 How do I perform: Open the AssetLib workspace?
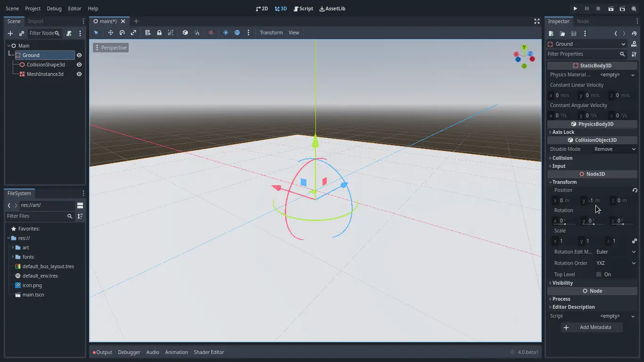point(332,8)
